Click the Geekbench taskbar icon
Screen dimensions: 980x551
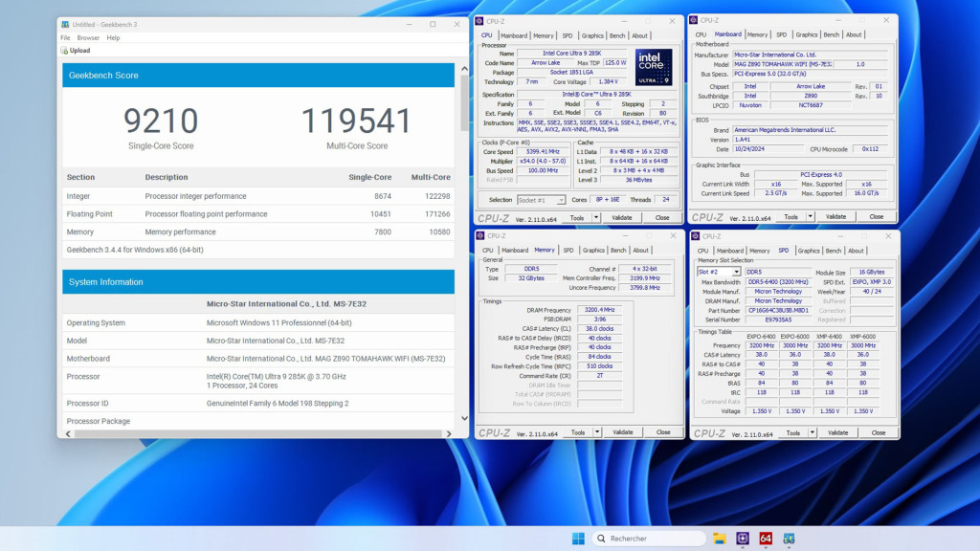pyautogui.click(x=789, y=539)
